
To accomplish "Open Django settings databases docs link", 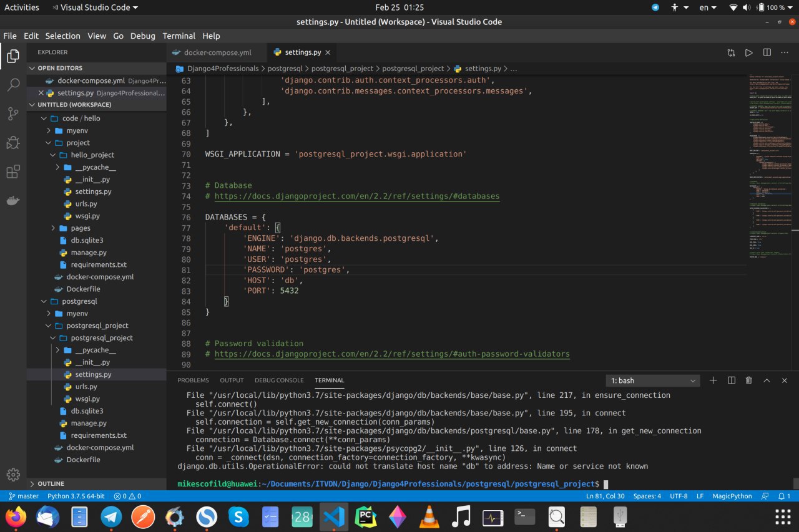I will point(357,196).
